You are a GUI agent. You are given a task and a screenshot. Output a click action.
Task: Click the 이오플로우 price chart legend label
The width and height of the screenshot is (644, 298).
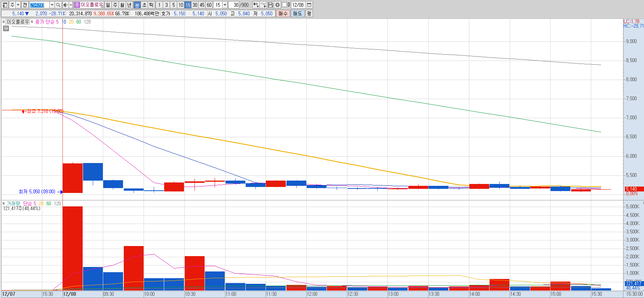coord(18,22)
